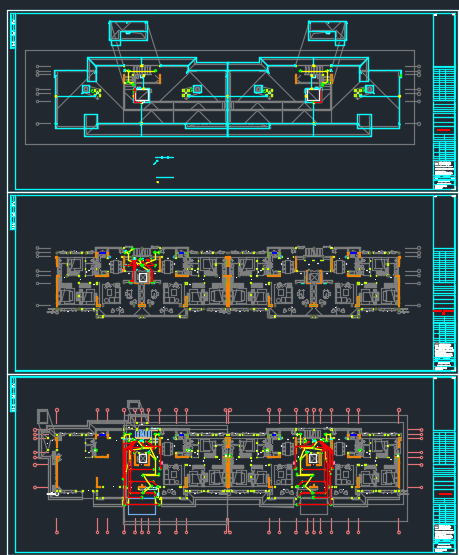
Task: Select the white notes text in top title block
Action: point(443,169)
